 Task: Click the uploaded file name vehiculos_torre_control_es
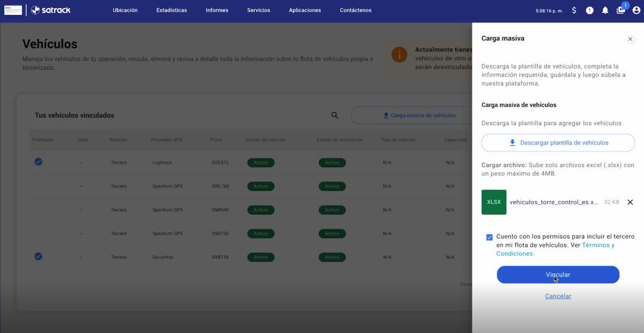click(553, 202)
